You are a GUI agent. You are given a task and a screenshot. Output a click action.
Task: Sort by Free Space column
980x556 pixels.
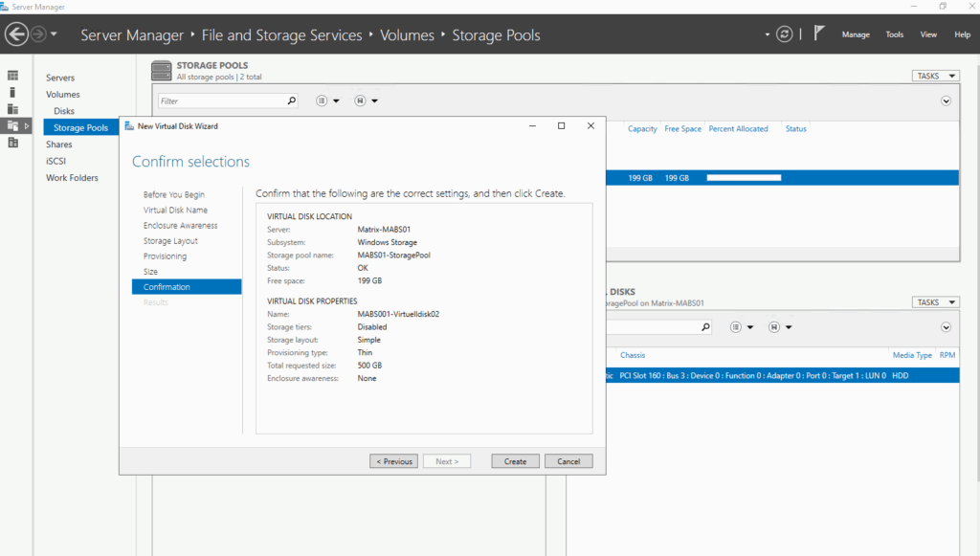(682, 128)
